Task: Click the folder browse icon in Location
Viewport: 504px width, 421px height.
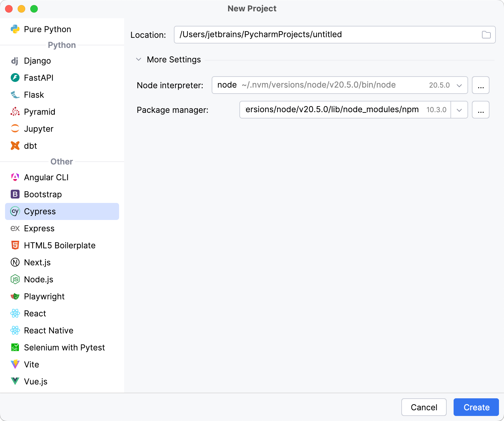Action: (x=486, y=35)
